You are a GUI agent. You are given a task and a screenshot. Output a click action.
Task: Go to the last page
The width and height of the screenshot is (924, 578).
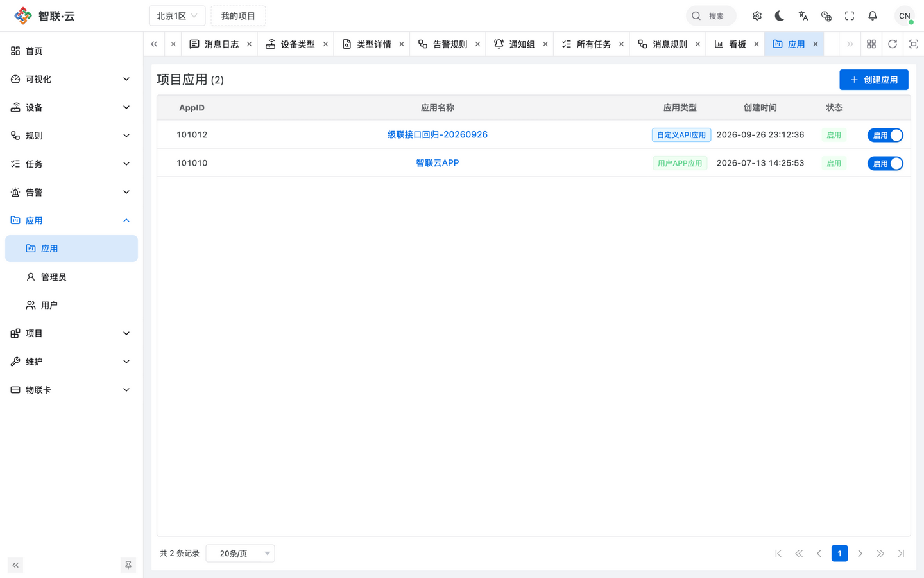pos(901,554)
